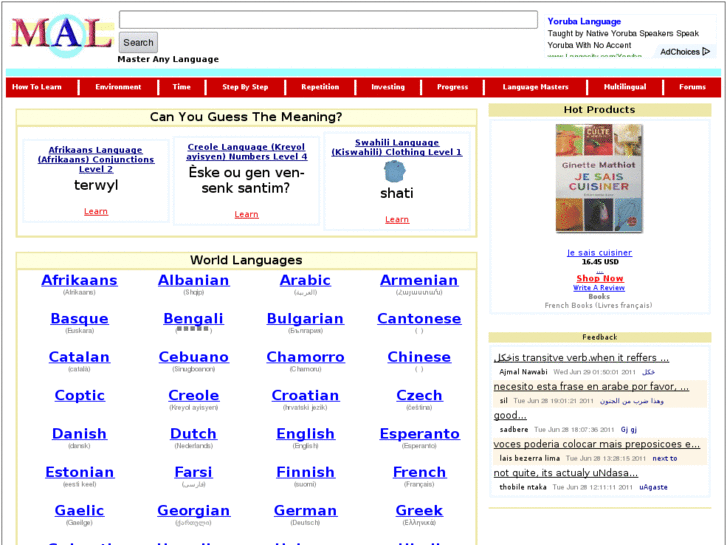This screenshot has height=545, width=727.
Task: Select the Catalan language link
Action: (x=79, y=357)
